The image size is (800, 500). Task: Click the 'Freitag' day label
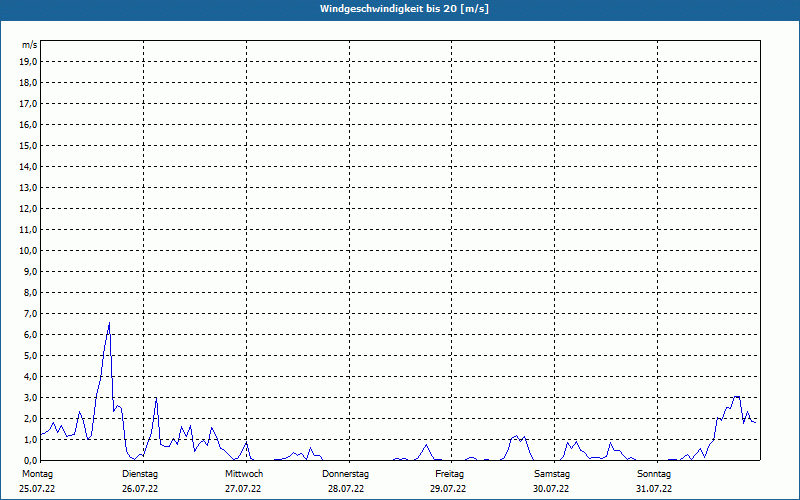449,474
